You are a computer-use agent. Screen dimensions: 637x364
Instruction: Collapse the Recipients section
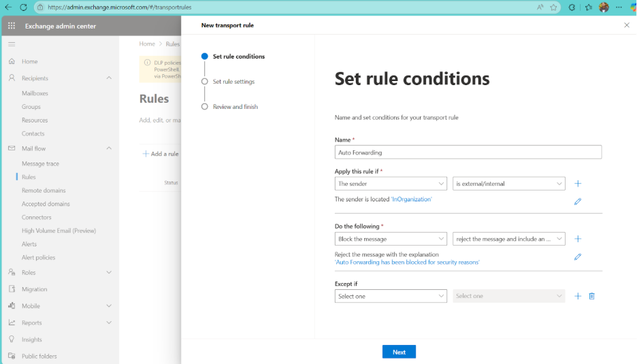[x=109, y=78]
